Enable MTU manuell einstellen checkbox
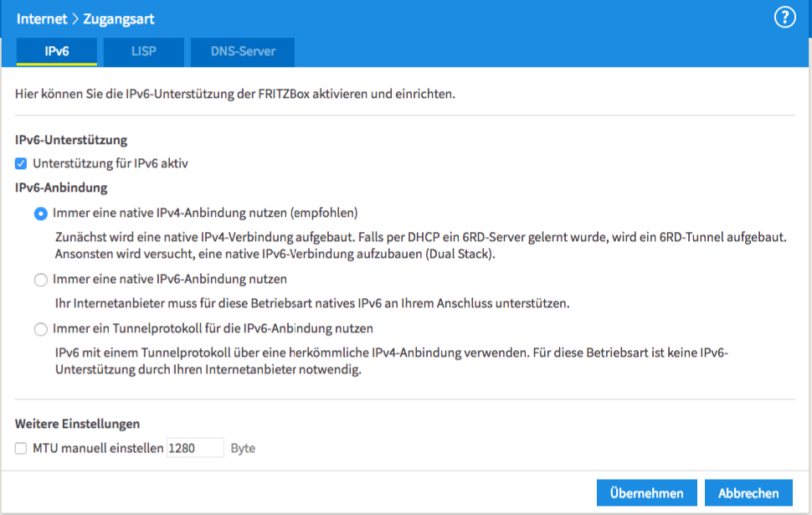The image size is (812, 515). point(21,448)
